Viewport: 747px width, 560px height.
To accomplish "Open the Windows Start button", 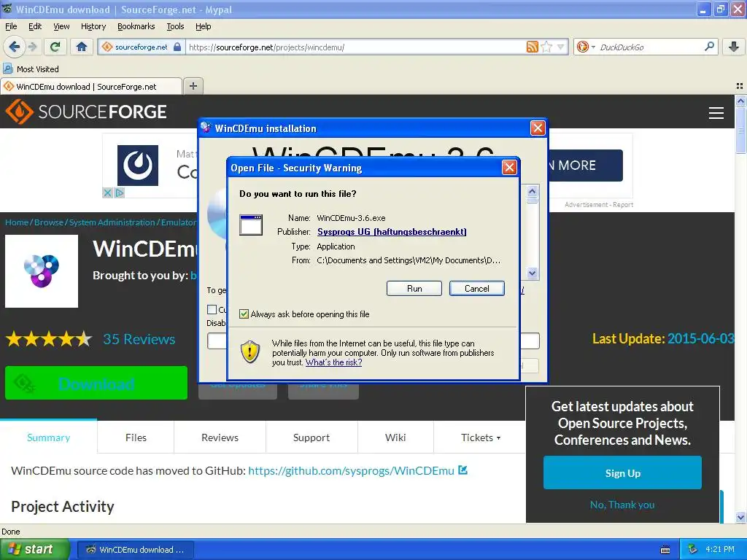I will (34, 549).
